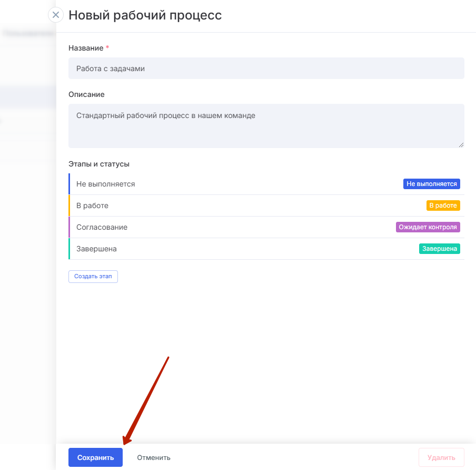The image size is (476, 470).
Task: Click the Новый рабочий процесс title
Action: tap(145, 15)
